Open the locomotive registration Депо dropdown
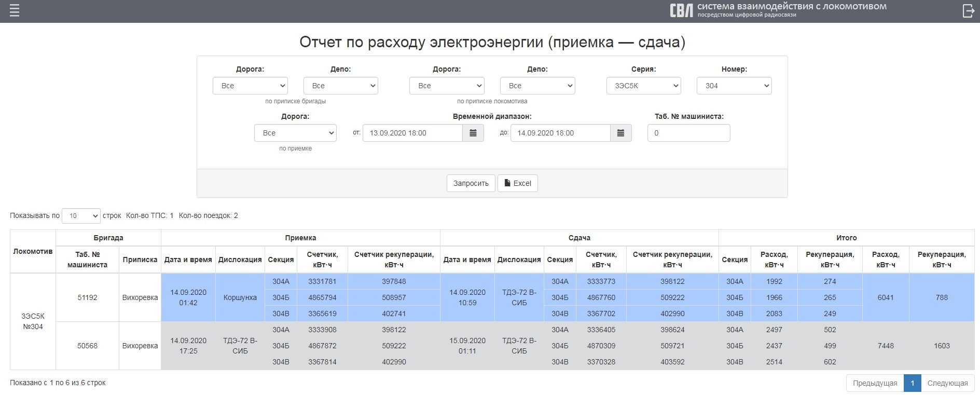 point(537,86)
